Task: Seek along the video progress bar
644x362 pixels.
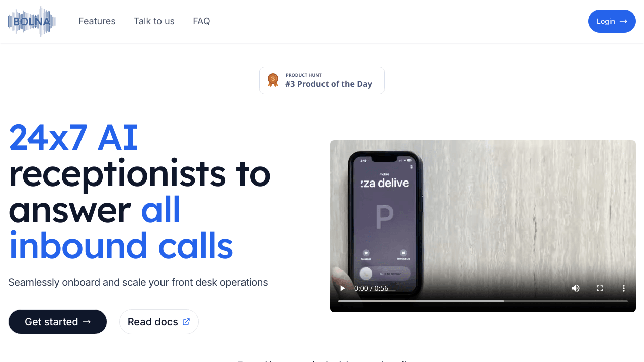Action: pyautogui.click(x=483, y=301)
